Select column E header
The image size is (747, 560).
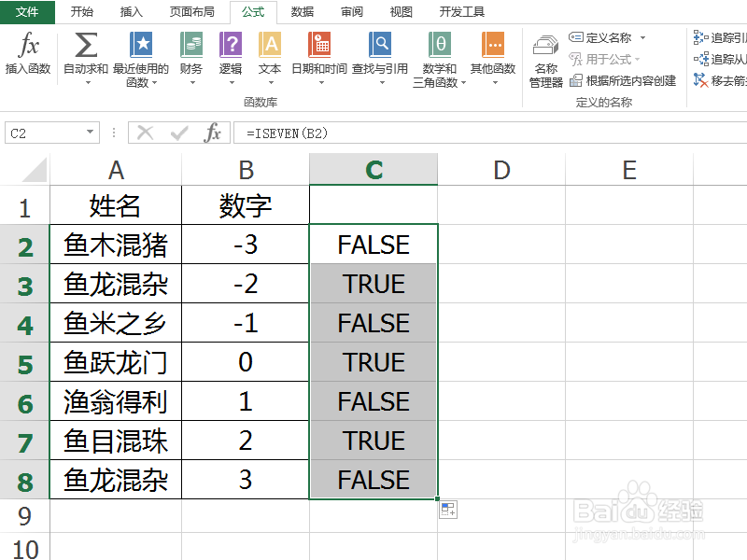629,170
